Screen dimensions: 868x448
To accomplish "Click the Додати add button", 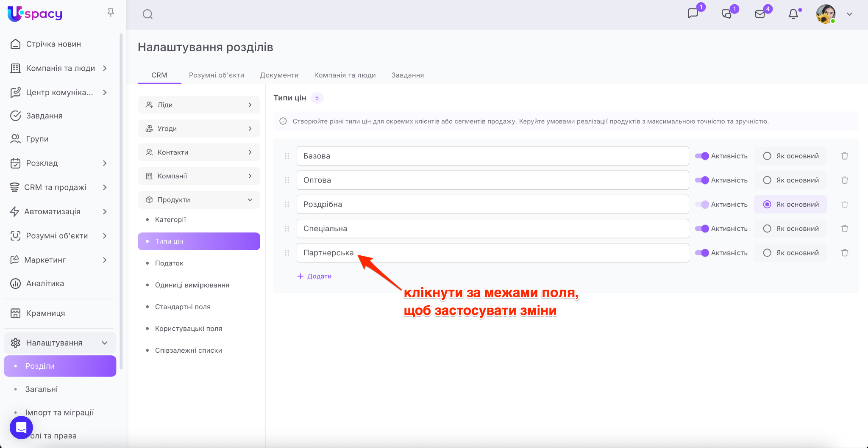I will point(314,276).
